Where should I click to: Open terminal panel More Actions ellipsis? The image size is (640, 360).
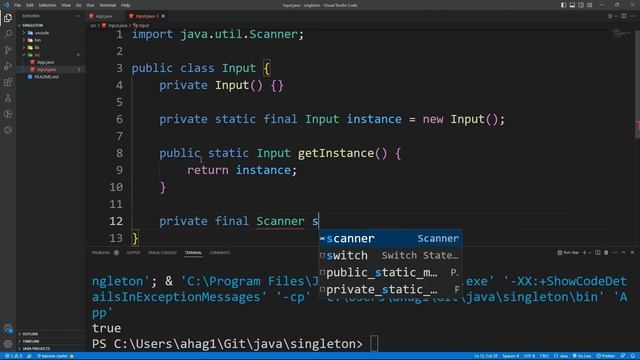pos(615,253)
